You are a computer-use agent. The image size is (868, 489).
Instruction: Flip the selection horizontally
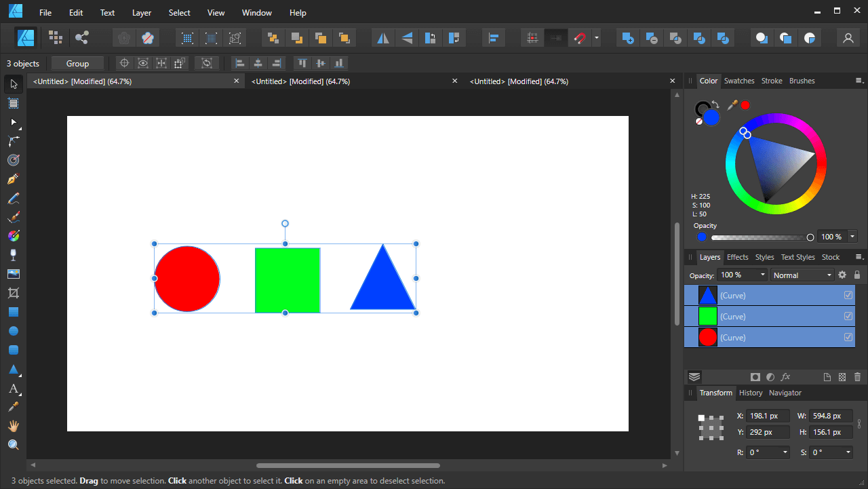pos(382,38)
